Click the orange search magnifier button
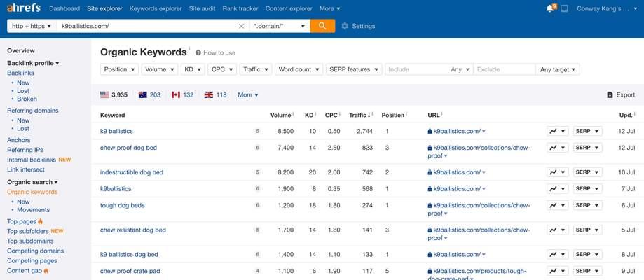 click(x=322, y=26)
